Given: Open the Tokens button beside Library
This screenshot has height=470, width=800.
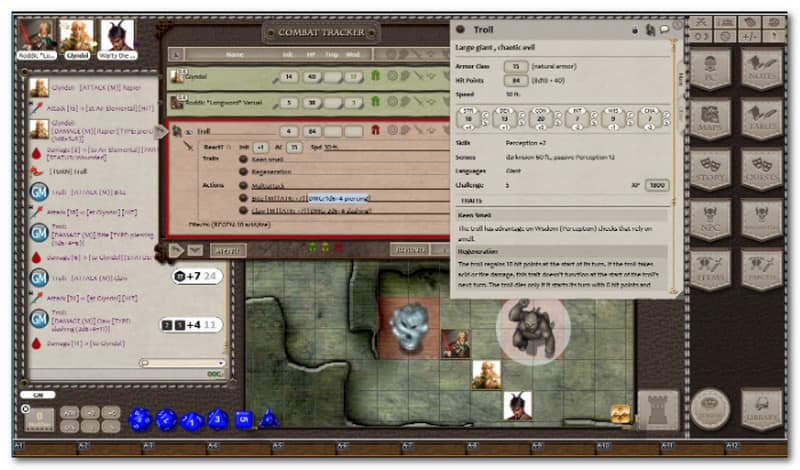Looking at the screenshot, I should coord(711,409).
